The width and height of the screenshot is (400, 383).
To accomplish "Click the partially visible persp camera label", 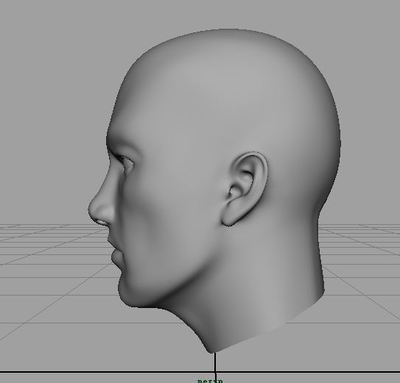I will coord(210,381).
